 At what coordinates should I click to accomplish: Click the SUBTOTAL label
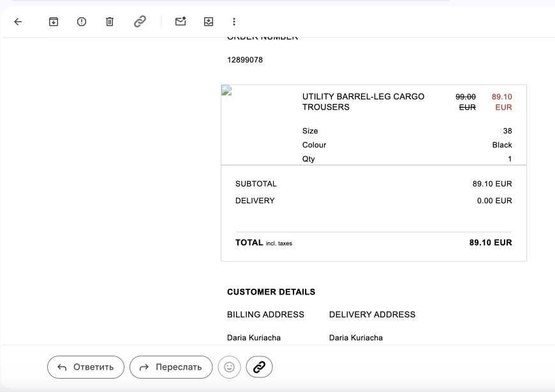coord(256,184)
